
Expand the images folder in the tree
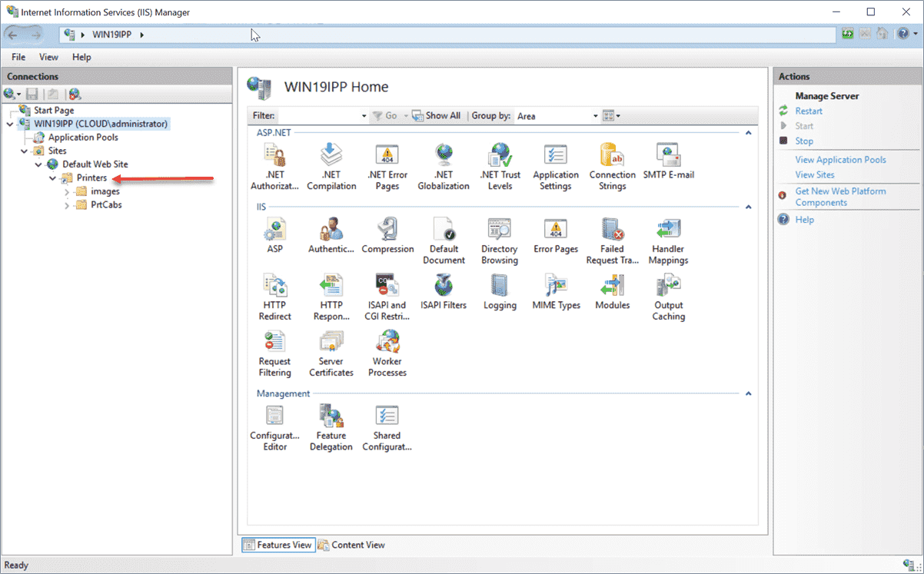(x=68, y=191)
